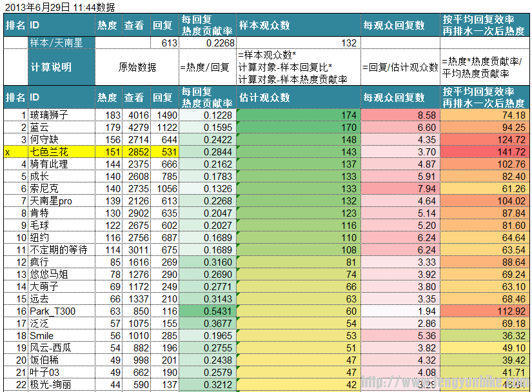Select the Smile ID cell
Image resolution: width=532 pixels, height=392 pixels.
(61, 336)
